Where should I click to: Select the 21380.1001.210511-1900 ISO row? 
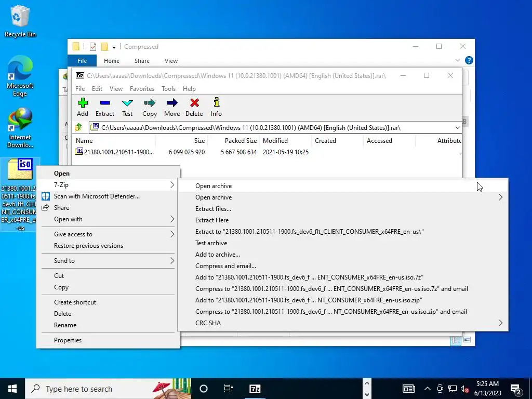(267, 152)
